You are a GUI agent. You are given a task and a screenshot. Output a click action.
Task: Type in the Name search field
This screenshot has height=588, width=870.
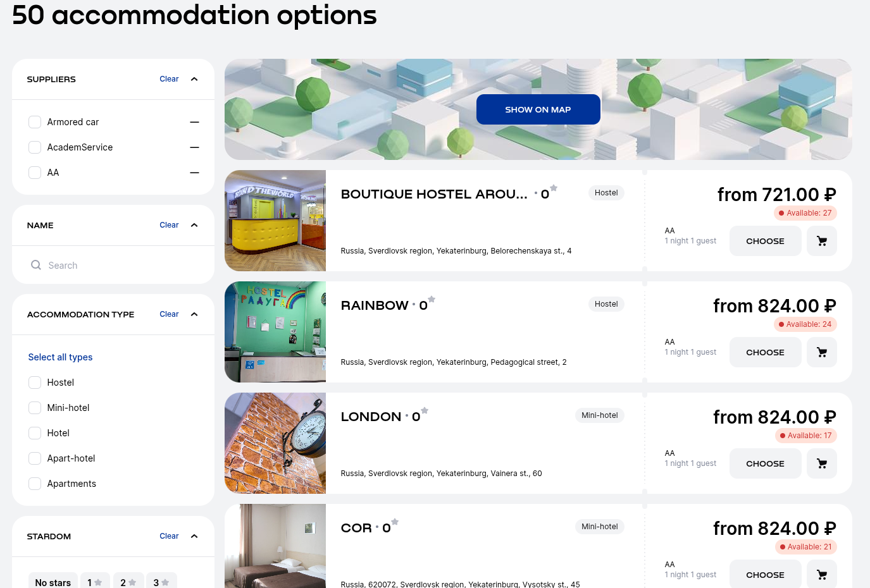pyautogui.click(x=120, y=266)
